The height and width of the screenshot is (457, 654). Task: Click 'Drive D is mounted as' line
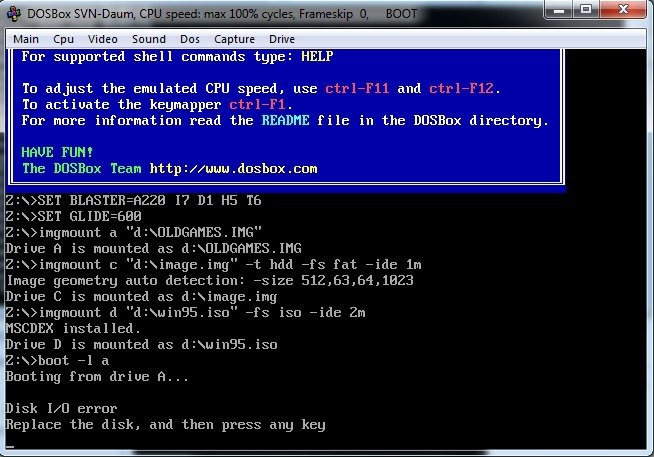point(142,344)
